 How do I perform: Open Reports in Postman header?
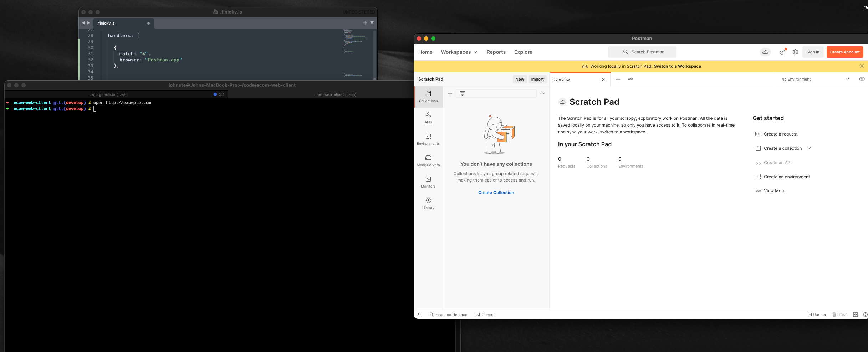click(x=496, y=52)
